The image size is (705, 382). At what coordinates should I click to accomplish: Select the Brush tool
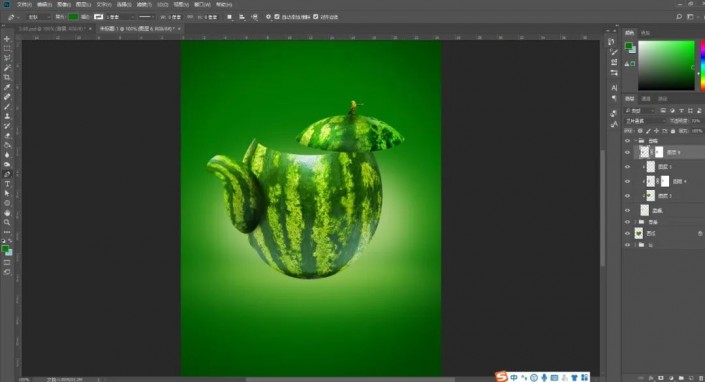7,107
